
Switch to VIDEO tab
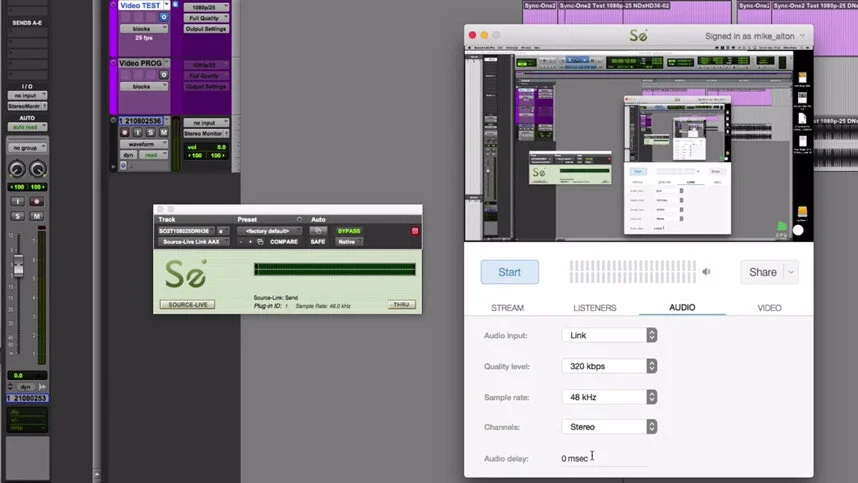pyautogui.click(x=769, y=308)
